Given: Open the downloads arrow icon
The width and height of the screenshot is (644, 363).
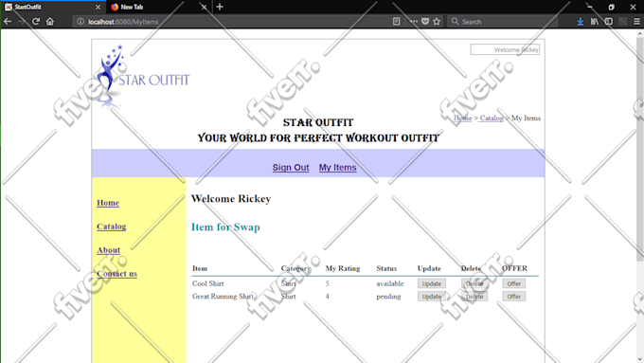Looking at the screenshot, I should [580, 22].
